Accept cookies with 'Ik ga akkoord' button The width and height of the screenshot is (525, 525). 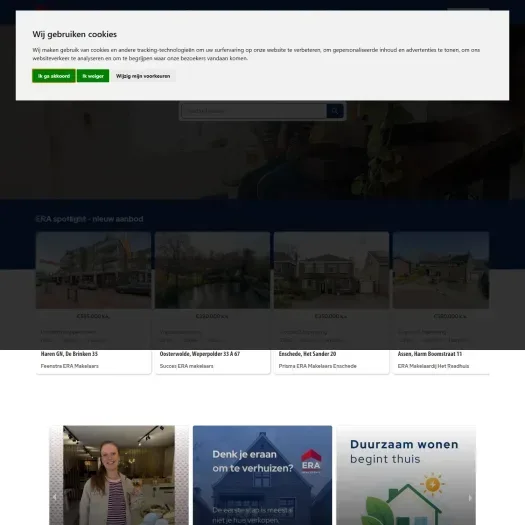pos(54,76)
